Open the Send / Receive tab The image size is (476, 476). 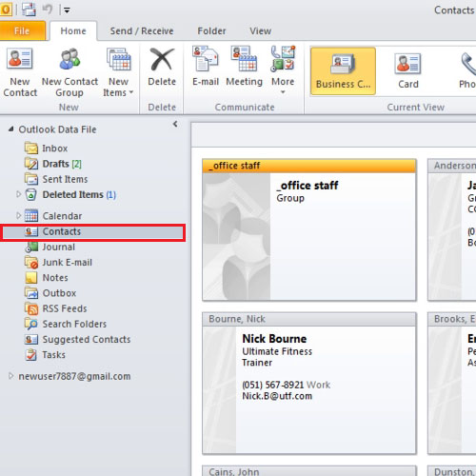(x=142, y=31)
